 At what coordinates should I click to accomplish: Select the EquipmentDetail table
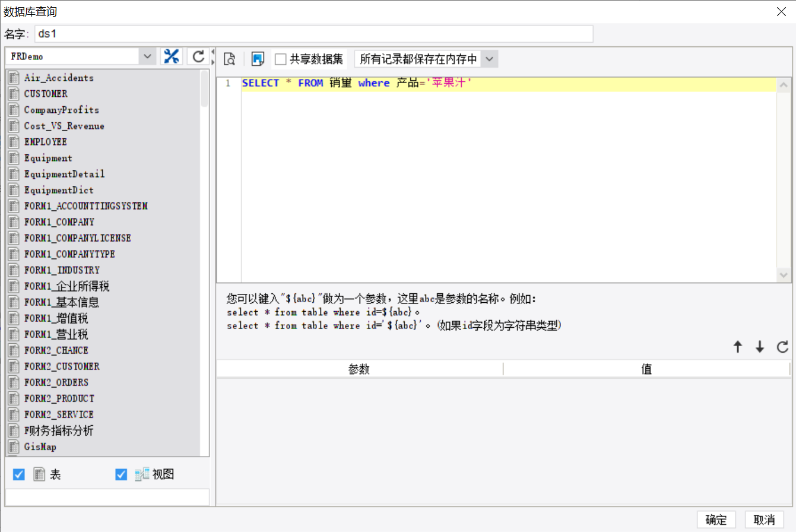click(x=103, y=174)
